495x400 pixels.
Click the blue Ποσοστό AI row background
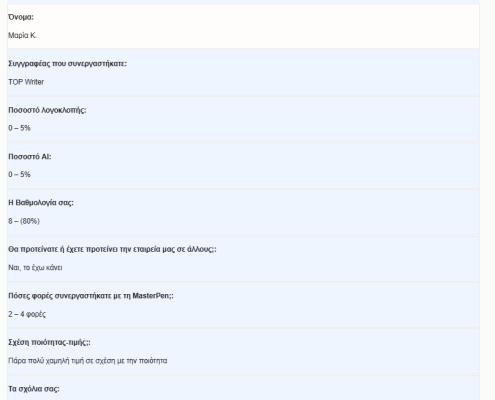(243, 166)
